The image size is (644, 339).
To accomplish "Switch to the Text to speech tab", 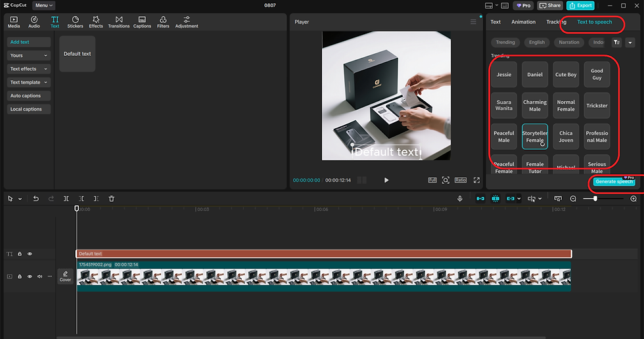I will pyautogui.click(x=594, y=22).
